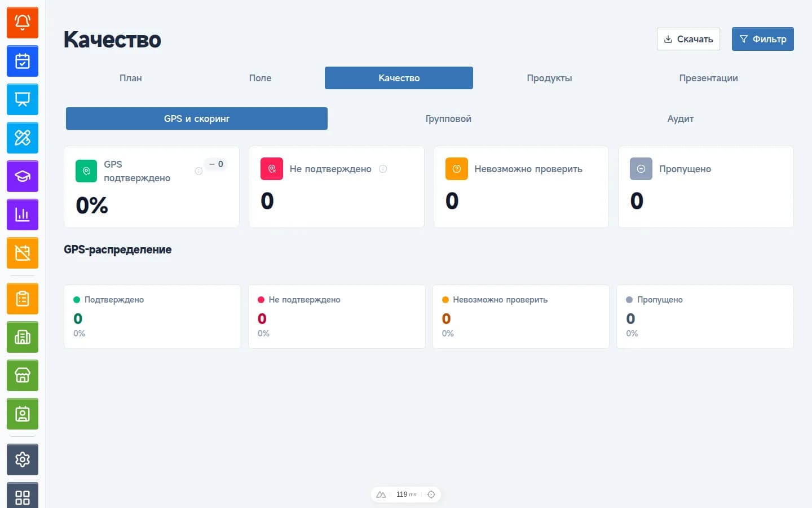This screenshot has width=812, height=508.
Task: Open the store sidebar icon
Action: point(23,375)
